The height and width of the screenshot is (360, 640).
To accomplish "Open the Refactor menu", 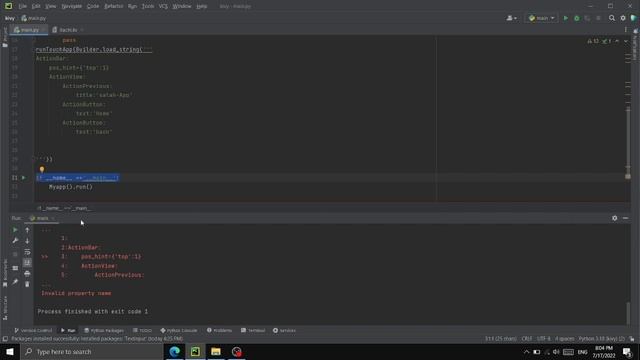I will click(113, 6).
